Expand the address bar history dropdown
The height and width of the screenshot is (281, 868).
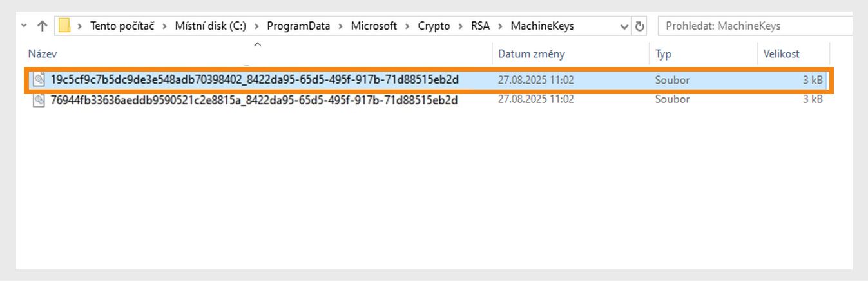point(624,26)
